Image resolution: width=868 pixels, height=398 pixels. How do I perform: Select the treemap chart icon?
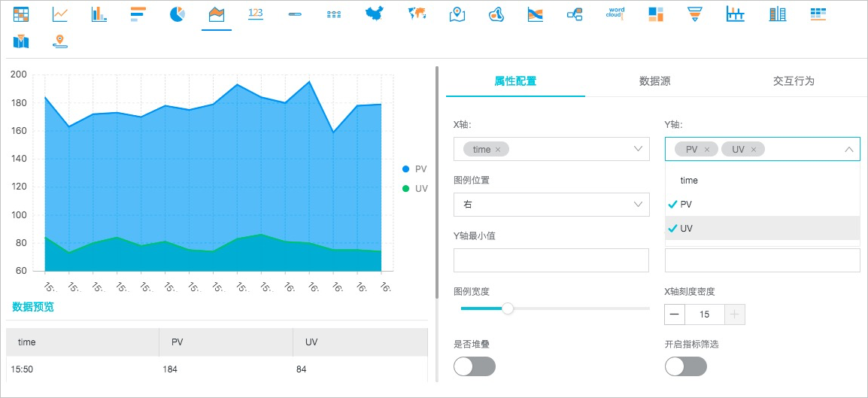656,14
